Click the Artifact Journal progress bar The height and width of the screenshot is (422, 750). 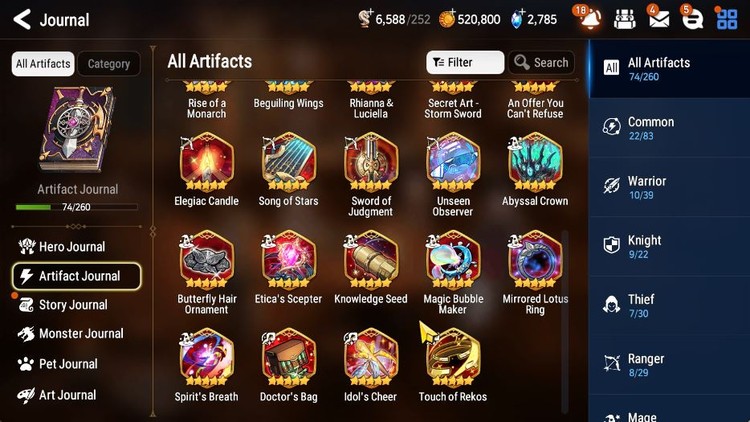coord(77,207)
